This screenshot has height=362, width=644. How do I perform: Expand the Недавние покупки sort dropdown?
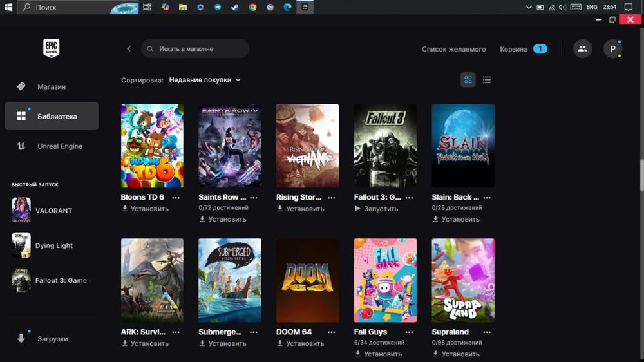[205, 80]
